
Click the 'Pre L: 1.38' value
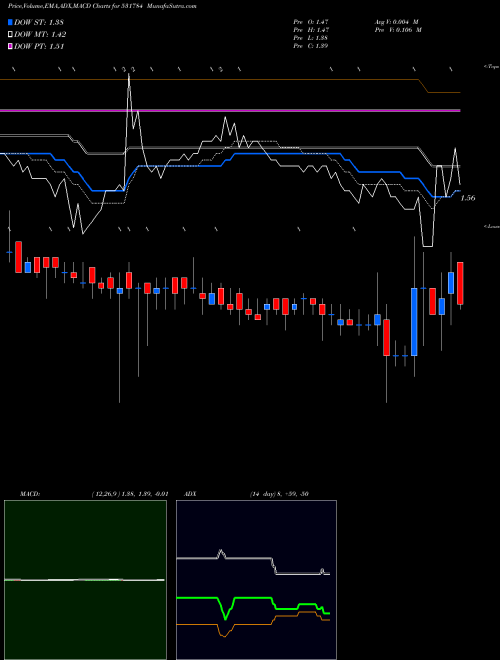311,37
